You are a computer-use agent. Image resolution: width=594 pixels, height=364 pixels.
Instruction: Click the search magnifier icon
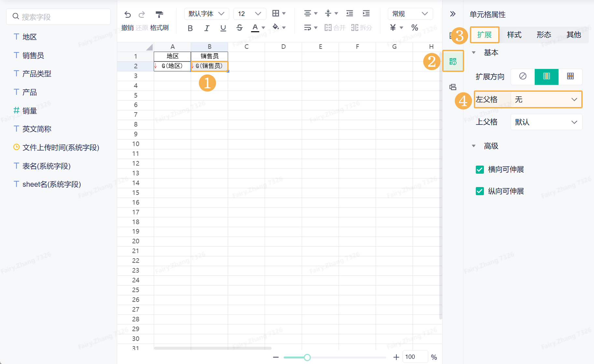pyautogui.click(x=16, y=16)
